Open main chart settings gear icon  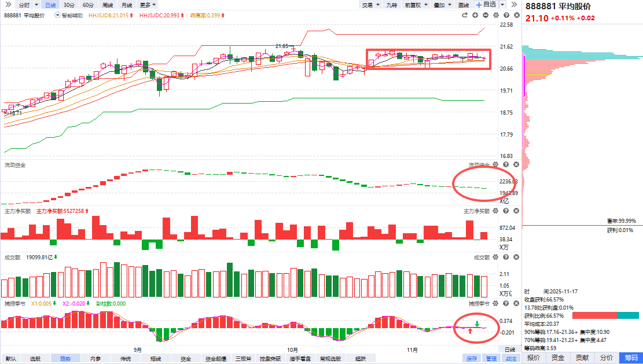tap(495, 15)
